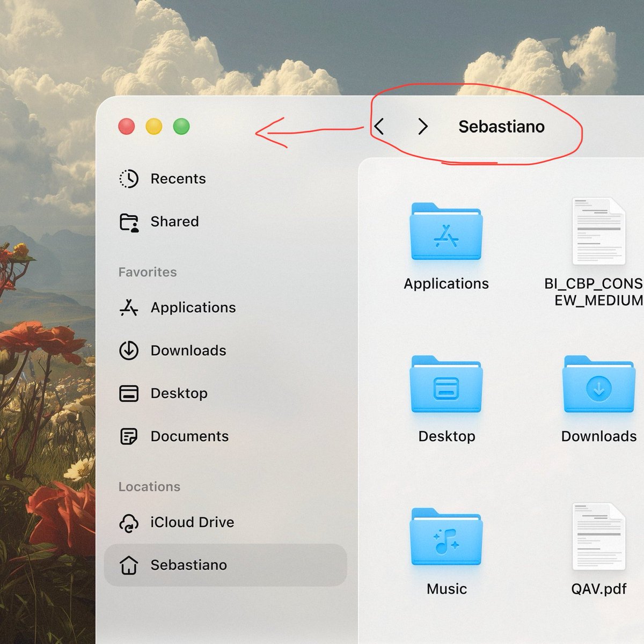
Task: Select the QAV.pdf document thumbnail
Action: [x=599, y=536]
